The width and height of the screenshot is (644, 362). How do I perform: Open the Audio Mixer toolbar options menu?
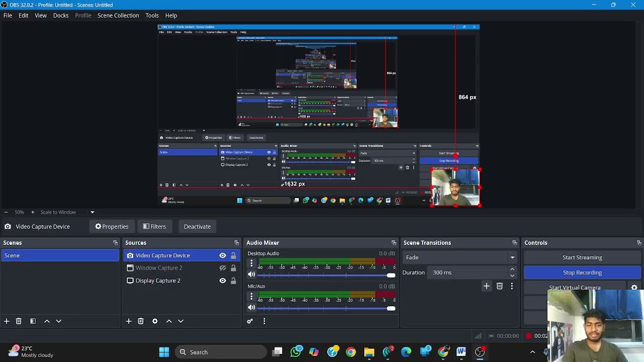[264, 321]
